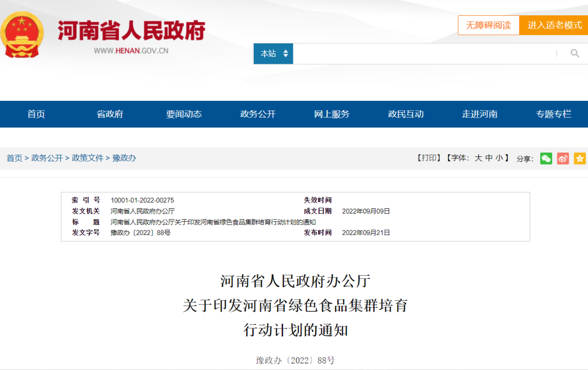Click the 首页 breadcrumb link
This screenshot has width=588, height=370.
click(14, 158)
